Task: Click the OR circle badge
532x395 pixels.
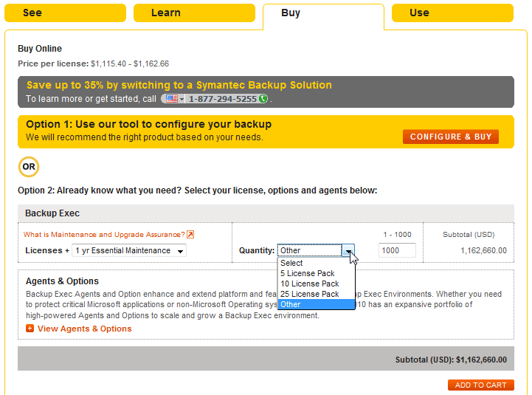Action: (x=29, y=167)
